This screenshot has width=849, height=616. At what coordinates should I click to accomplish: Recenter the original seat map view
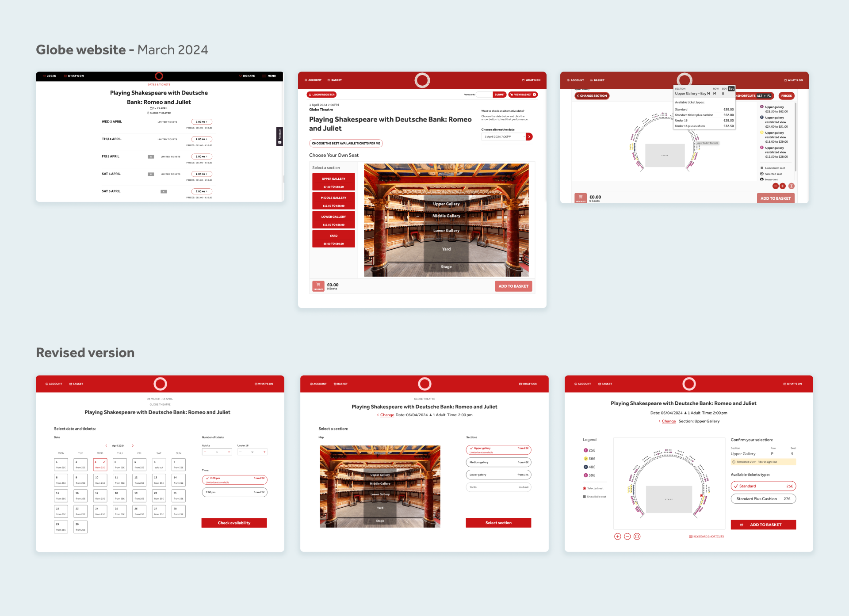pos(792,186)
